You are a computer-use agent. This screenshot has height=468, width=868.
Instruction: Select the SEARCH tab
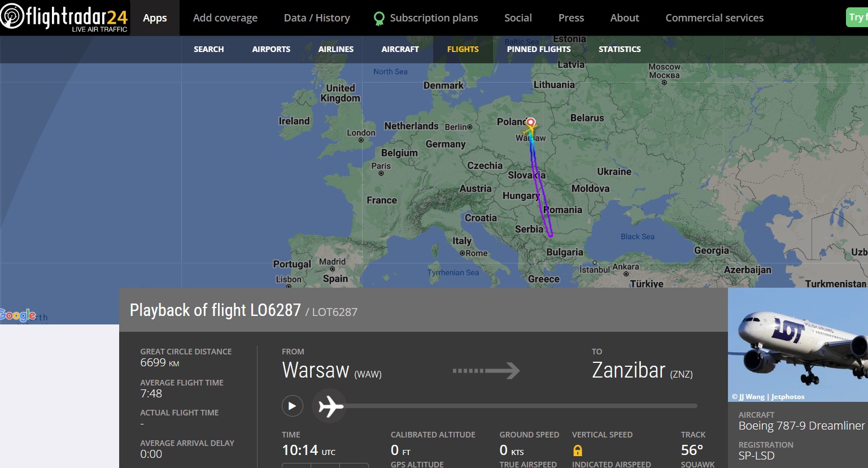tap(208, 49)
